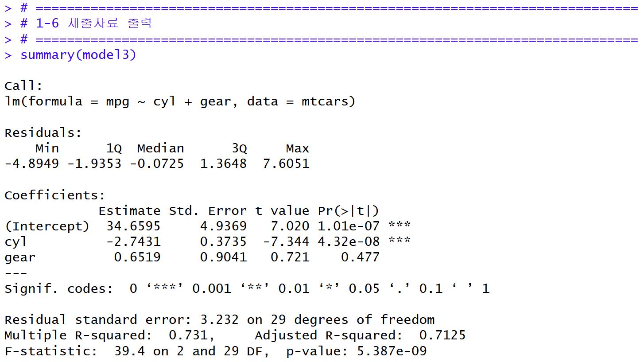Click the gear standard error 0.9041
Screen dimensions: 644x362
(x=223, y=257)
